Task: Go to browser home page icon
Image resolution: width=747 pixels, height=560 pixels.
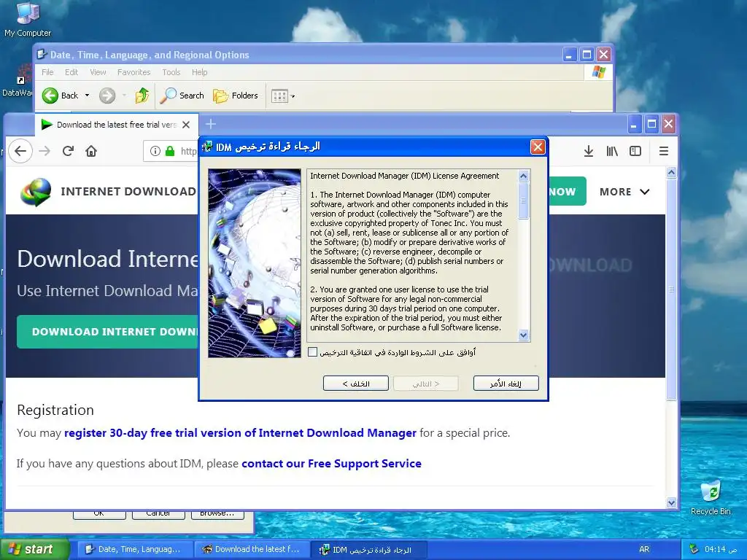Action: (91, 152)
